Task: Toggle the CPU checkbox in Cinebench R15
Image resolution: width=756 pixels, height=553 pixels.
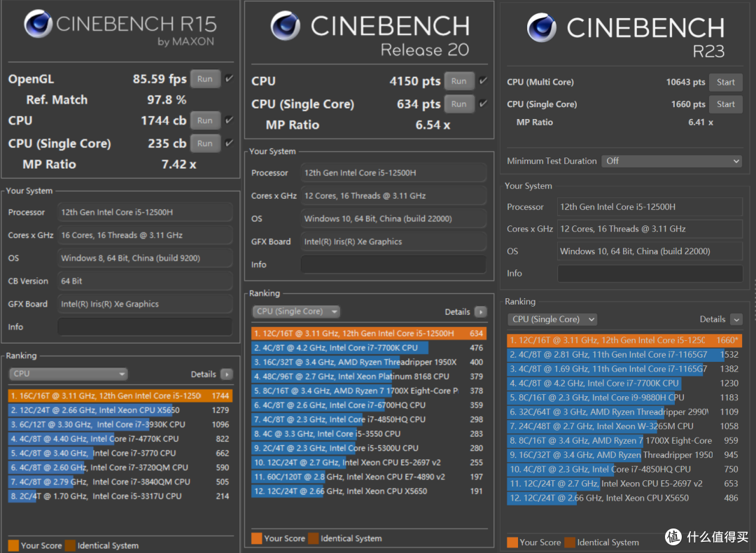Action: point(230,120)
